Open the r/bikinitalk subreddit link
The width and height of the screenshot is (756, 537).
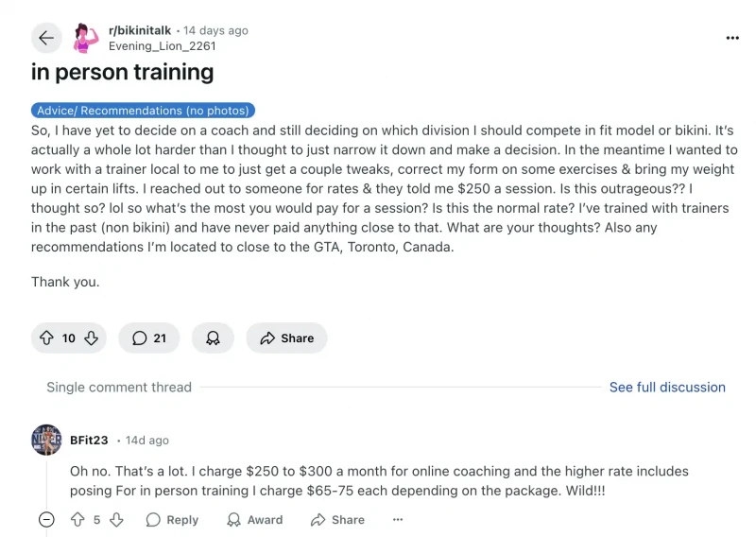click(140, 30)
